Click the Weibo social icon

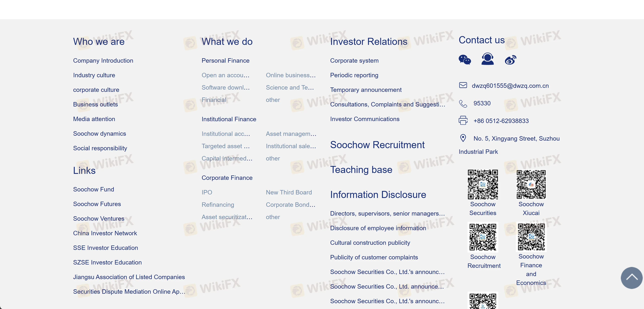[510, 60]
